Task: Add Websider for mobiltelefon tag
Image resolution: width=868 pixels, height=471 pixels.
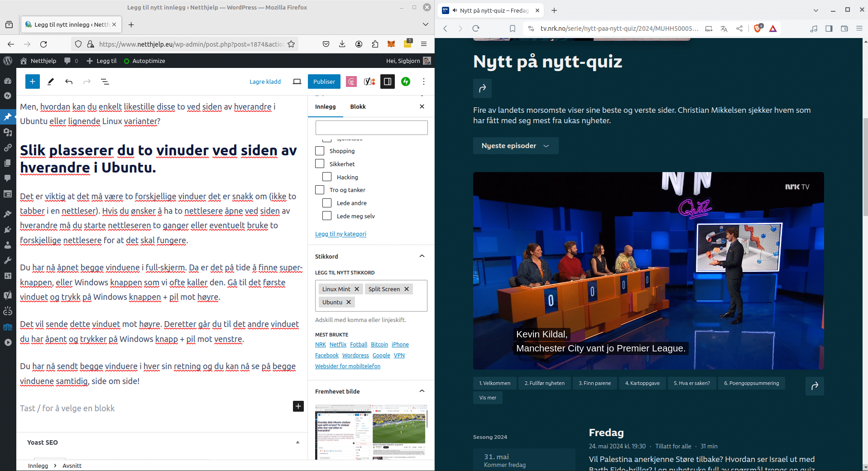Action: pyautogui.click(x=348, y=366)
